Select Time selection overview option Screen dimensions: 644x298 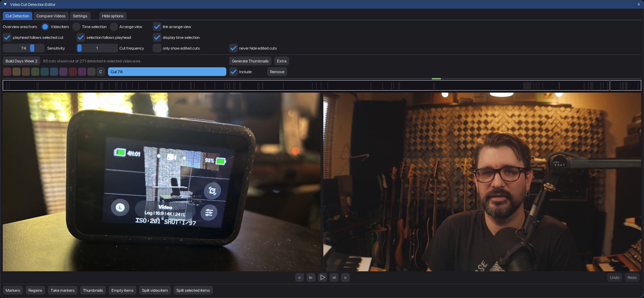coord(76,27)
